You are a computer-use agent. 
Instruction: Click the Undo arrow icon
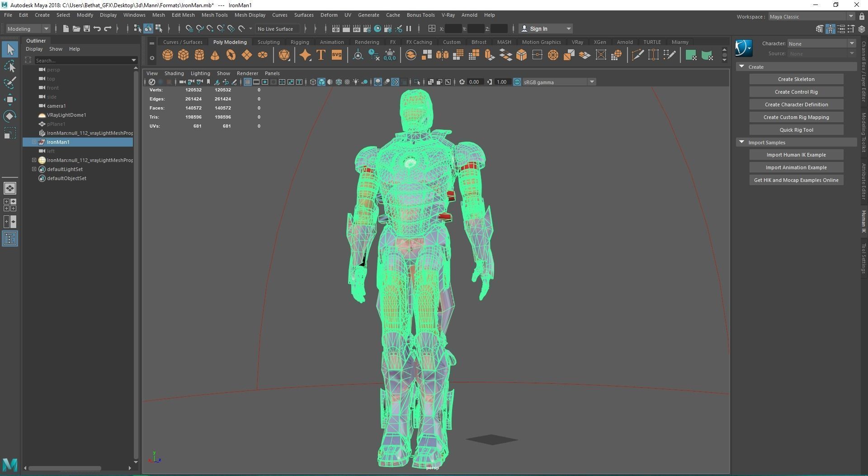click(x=97, y=29)
